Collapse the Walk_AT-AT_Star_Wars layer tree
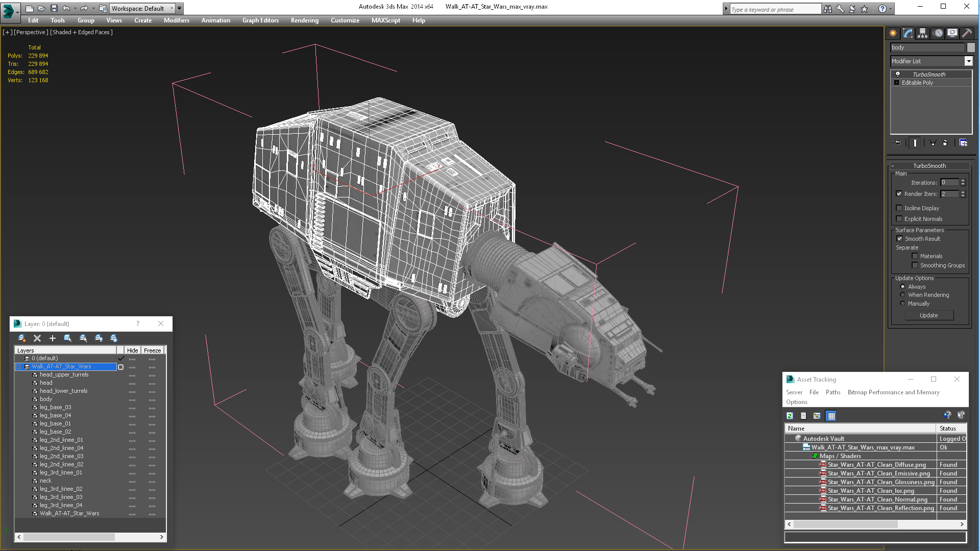 (x=19, y=367)
